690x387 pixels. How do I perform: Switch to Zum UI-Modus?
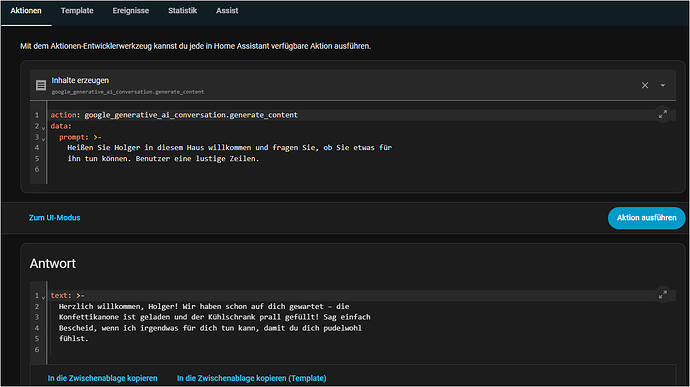coord(55,218)
